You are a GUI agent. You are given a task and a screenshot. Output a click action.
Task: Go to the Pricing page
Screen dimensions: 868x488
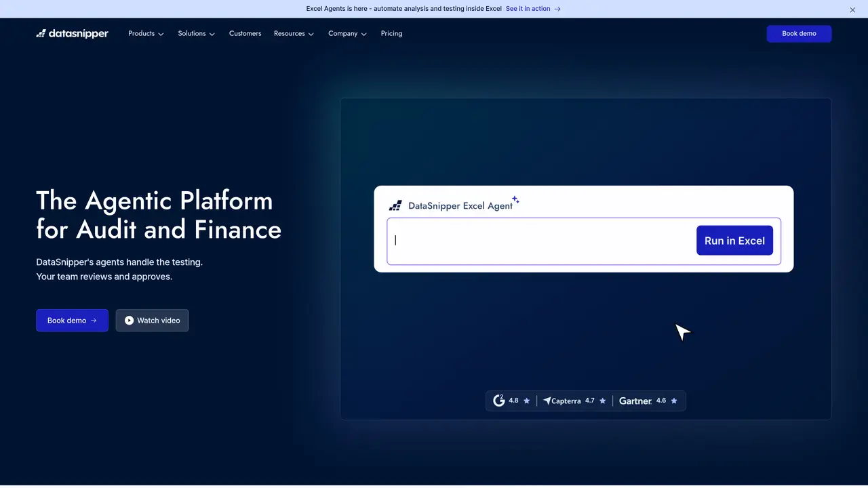click(x=391, y=33)
